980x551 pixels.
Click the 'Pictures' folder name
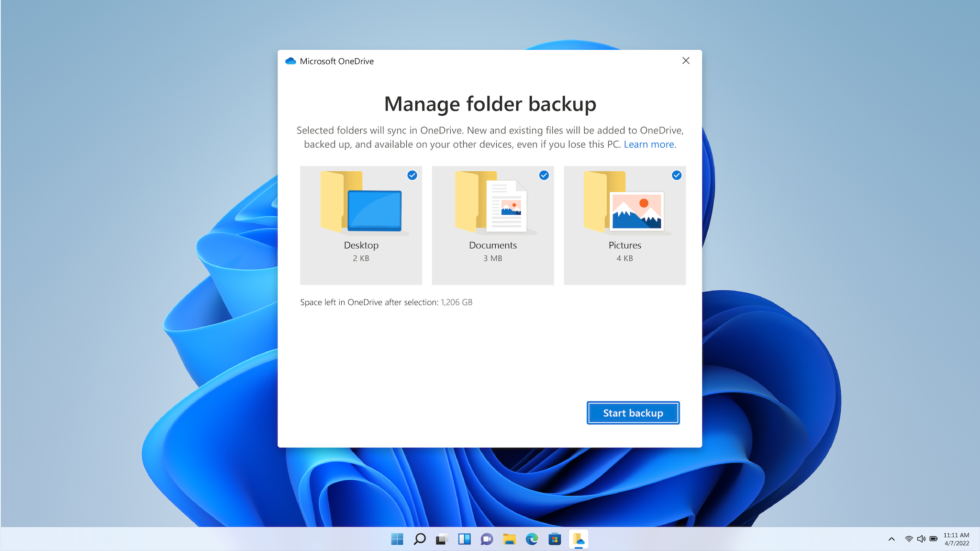625,245
